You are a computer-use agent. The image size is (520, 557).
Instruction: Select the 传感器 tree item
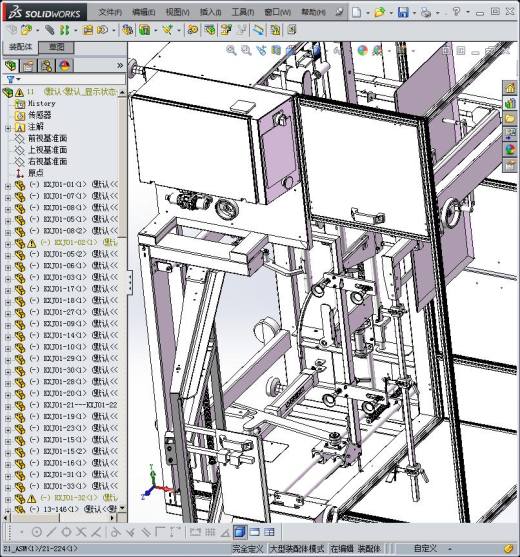point(40,115)
